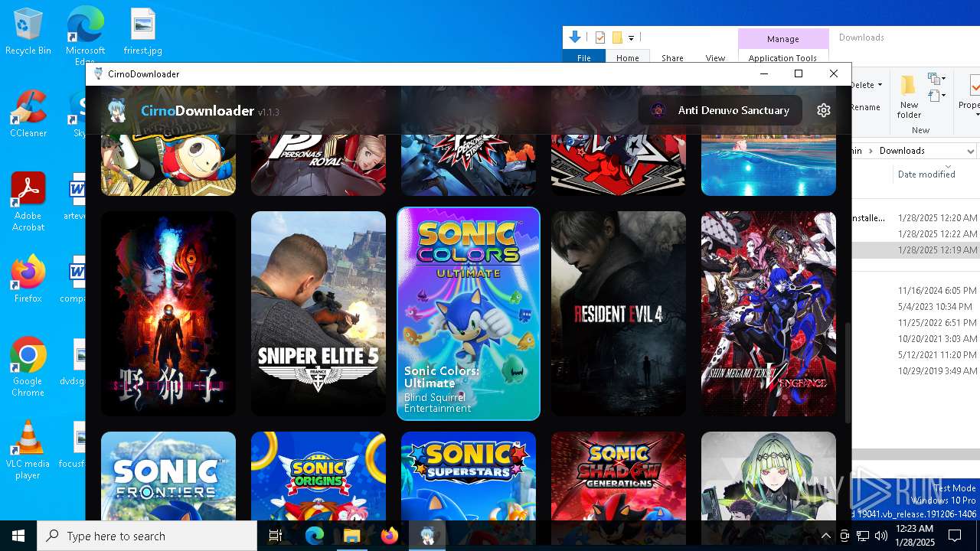The width and height of the screenshot is (980, 551).
Task: Select VLC media player desktop shortcut
Action: point(28,450)
